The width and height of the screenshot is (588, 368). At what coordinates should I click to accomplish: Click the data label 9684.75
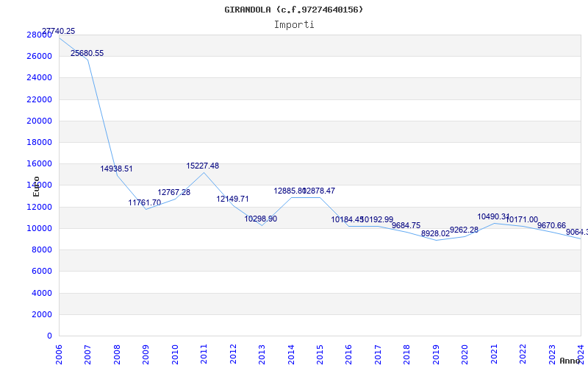(406, 226)
